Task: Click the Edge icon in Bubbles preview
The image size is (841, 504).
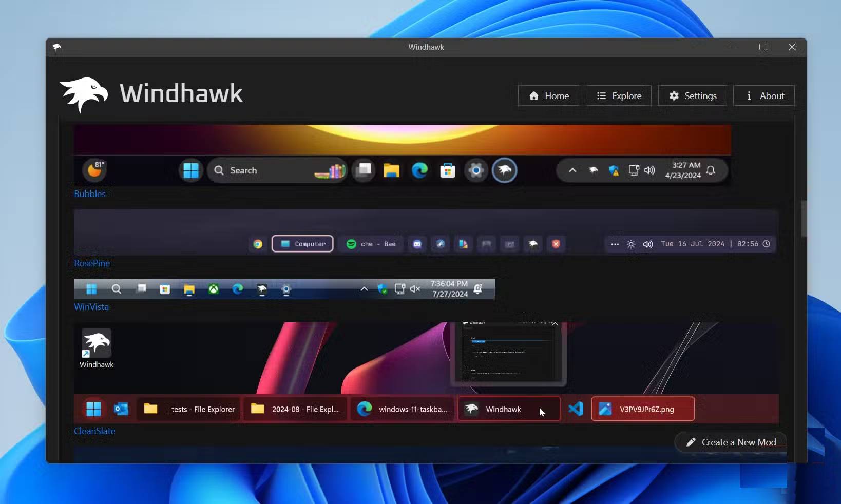Action: tap(419, 170)
